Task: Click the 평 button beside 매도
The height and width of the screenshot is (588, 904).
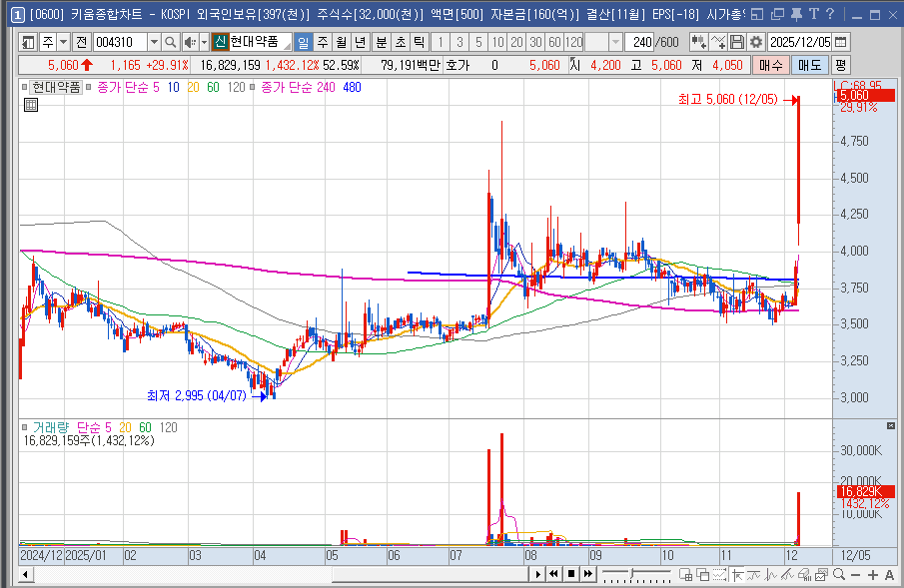Action: [x=840, y=65]
